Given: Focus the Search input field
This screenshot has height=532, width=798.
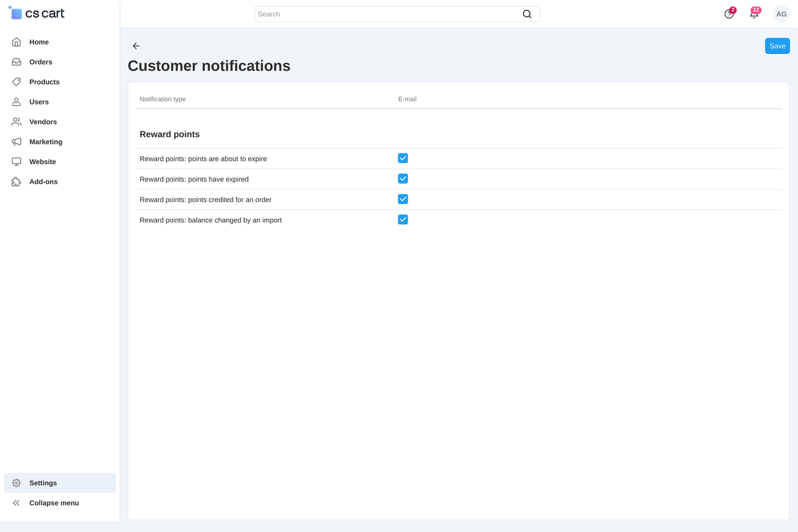Looking at the screenshot, I should tap(397, 14).
